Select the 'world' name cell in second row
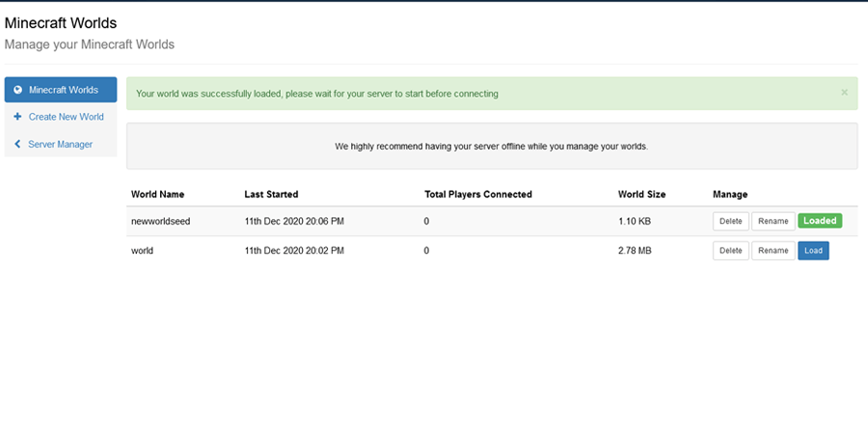Screen dimensions: 868x434 [x=143, y=250]
